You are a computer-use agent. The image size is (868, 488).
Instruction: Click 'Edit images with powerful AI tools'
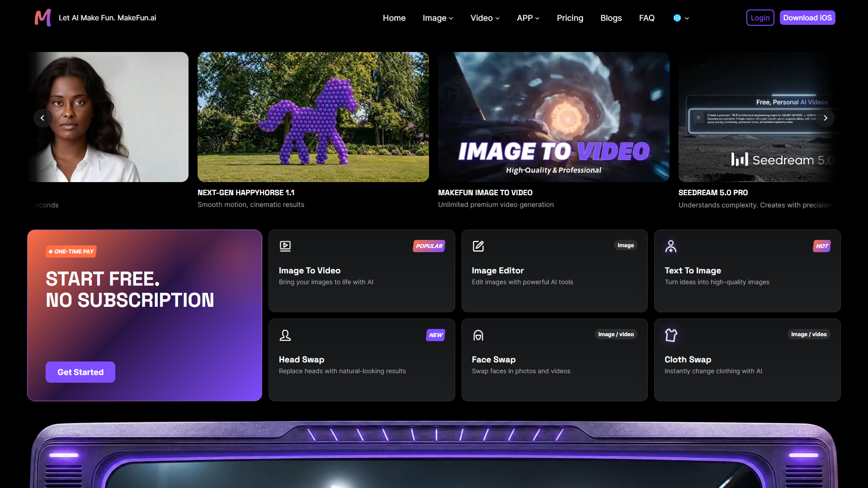pyautogui.click(x=522, y=282)
